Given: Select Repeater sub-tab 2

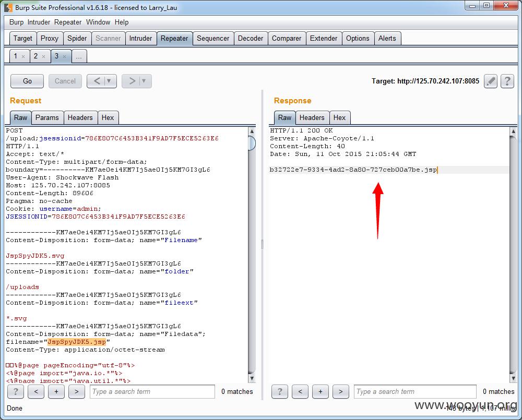Looking at the screenshot, I should click(x=35, y=56).
